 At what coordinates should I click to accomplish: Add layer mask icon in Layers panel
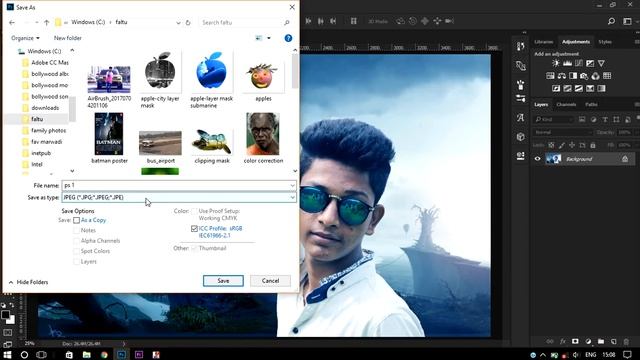575,341
